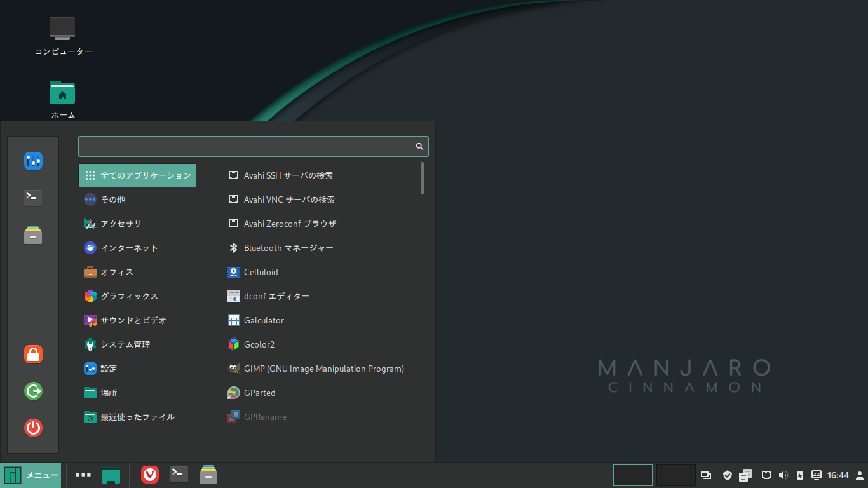The image size is (868, 488).
Task: Switch to the second workspace
Action: 676,475
